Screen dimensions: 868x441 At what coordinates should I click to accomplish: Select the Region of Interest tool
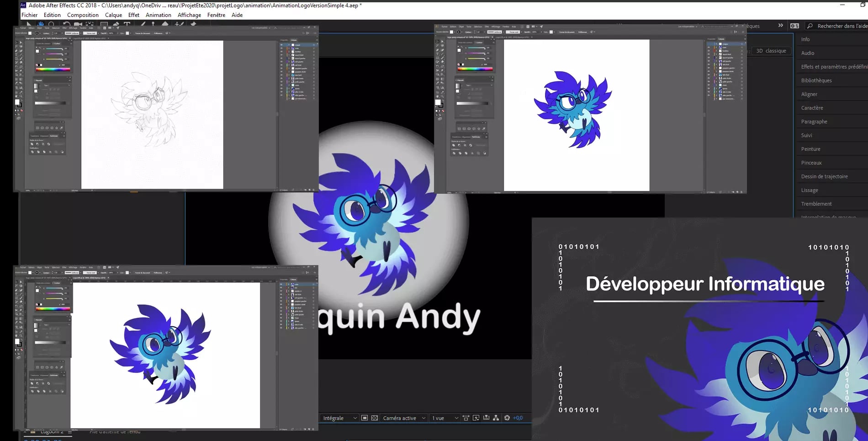coord(365,418)
